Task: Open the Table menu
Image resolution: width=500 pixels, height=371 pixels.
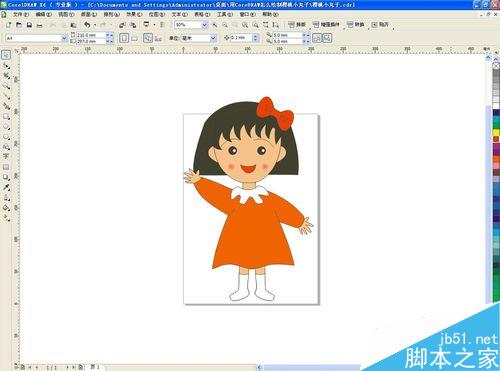Action: (x=202, y=14)
